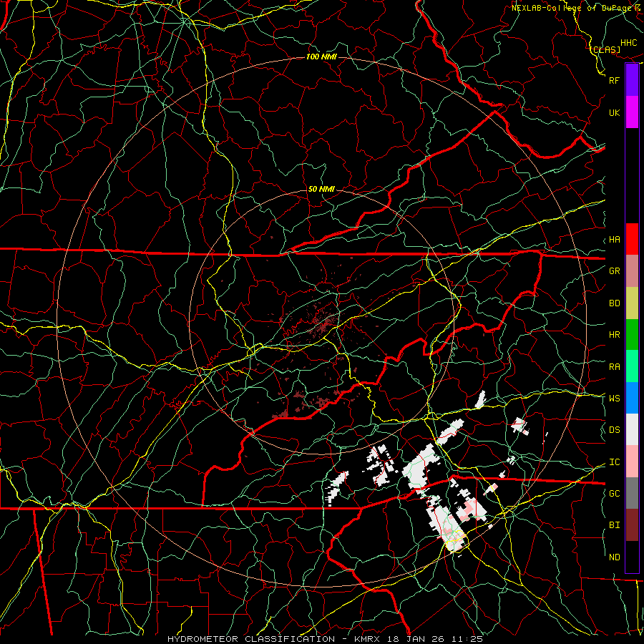This screenshot has height=644, width=644.
Task: Click the "RA" legend label
Action: [615, 367]
